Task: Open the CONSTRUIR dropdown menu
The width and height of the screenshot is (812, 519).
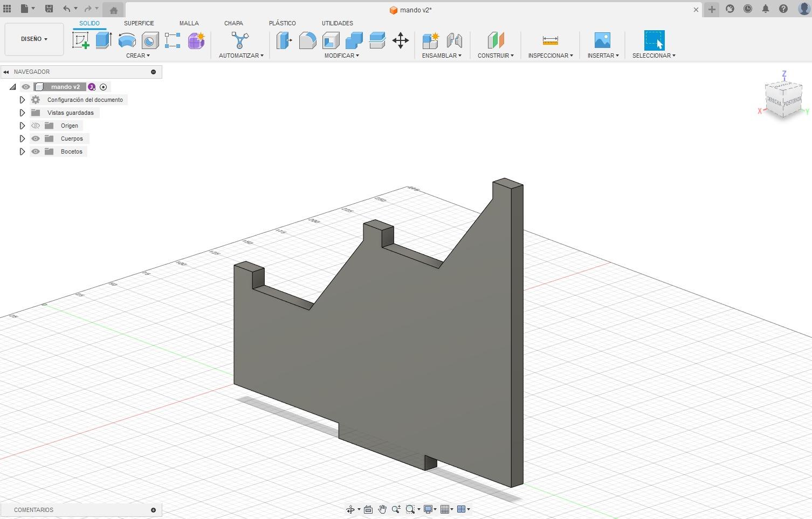Action: (x=496, y=56)
